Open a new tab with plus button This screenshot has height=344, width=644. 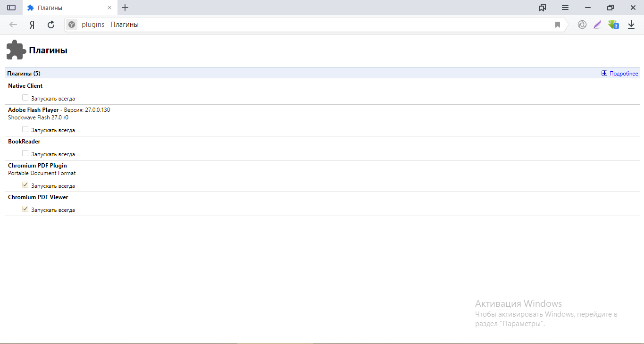125,8
